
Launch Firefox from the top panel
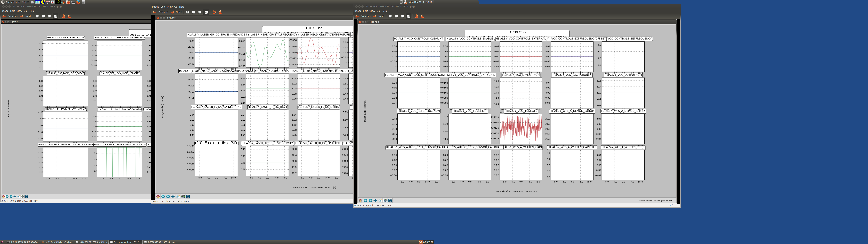tap(78, 2)
